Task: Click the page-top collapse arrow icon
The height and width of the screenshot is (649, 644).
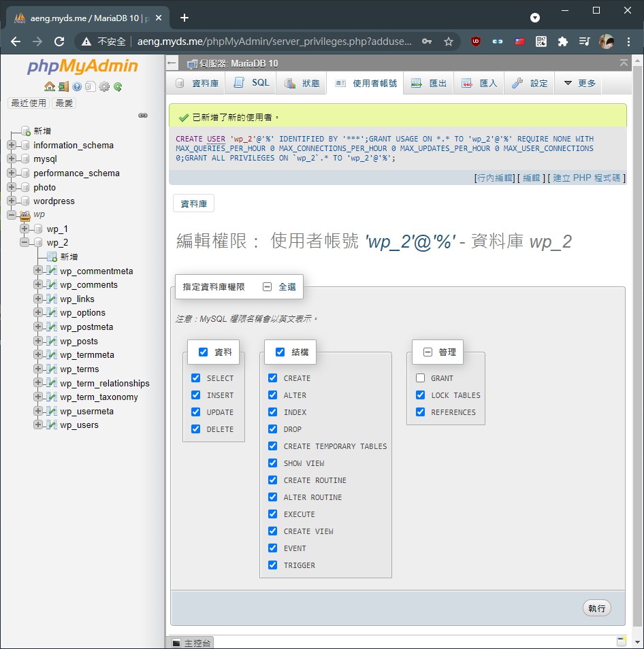Action: [x=624, y=63]
